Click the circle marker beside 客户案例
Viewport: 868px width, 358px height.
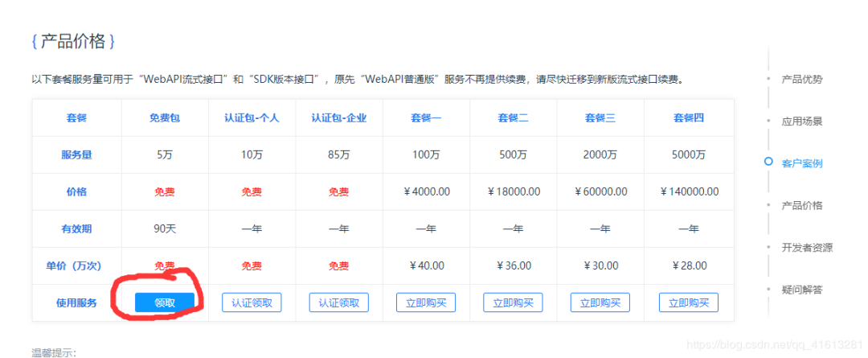768,163
